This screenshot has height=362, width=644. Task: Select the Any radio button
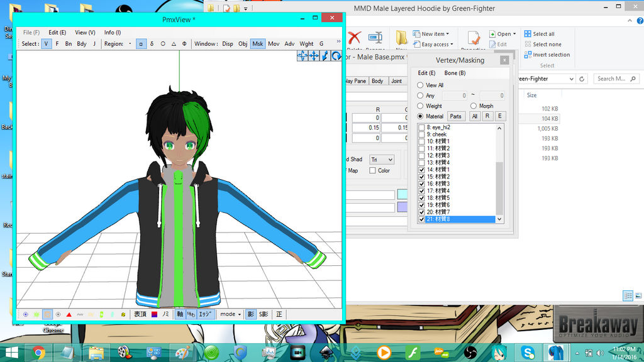tap(420, 96)
